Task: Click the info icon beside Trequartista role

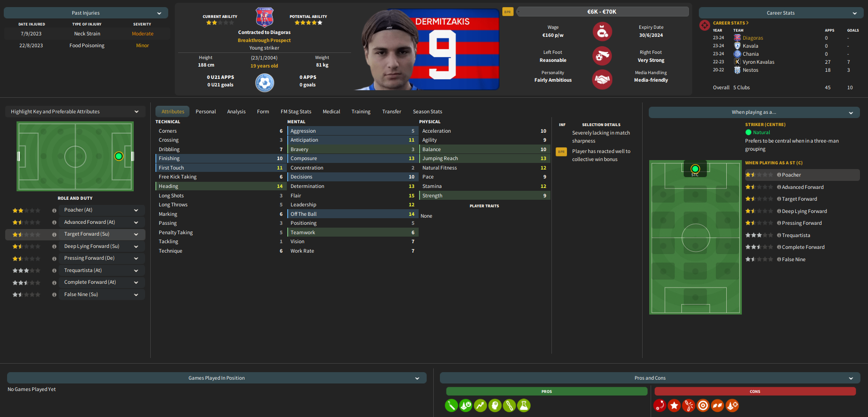Action: click(x=779, y=235)
